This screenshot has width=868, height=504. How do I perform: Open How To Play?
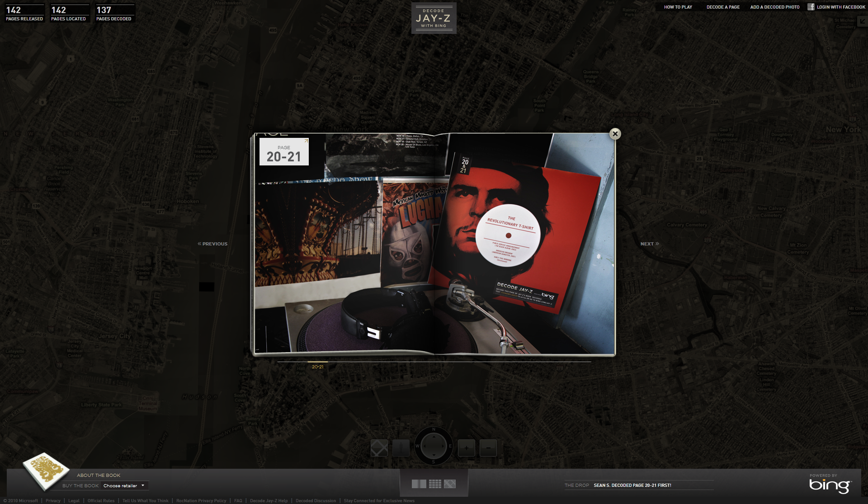[678, 7]
